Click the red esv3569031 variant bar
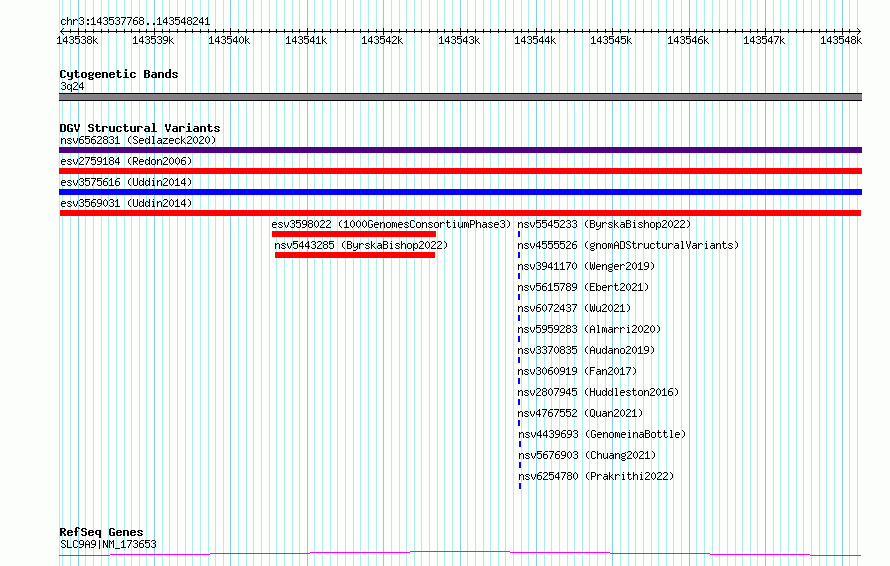Screen dimensions: 890x566 pos(460,213)
